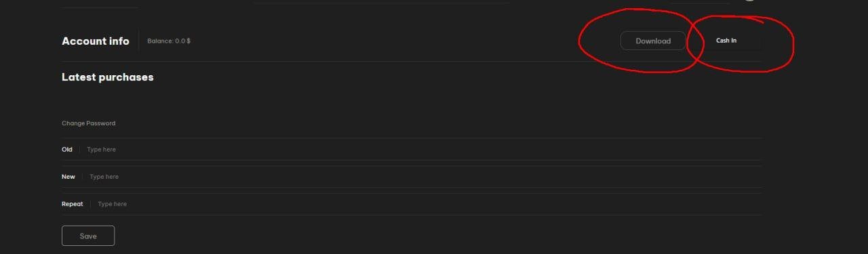
Task: Click the Download button
Action: click(x=653, y=41)
